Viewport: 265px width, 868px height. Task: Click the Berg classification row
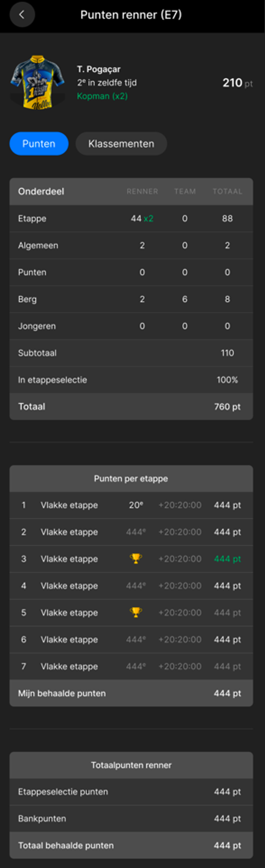(131, 299)
